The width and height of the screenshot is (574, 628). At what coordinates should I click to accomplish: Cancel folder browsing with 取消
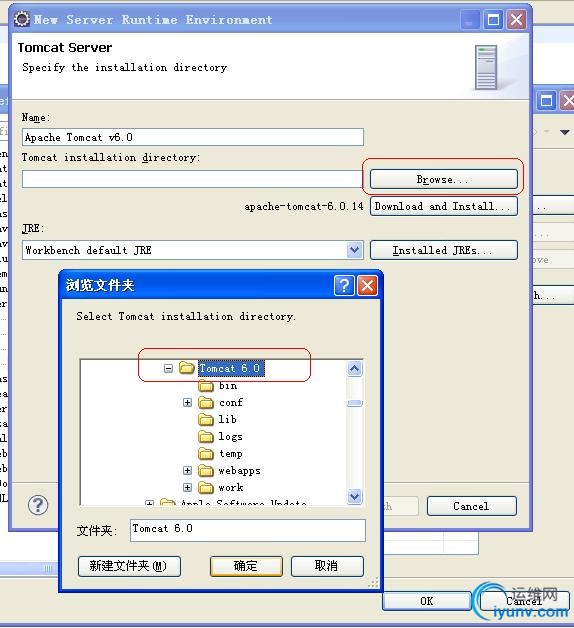[x=327, y=566]
